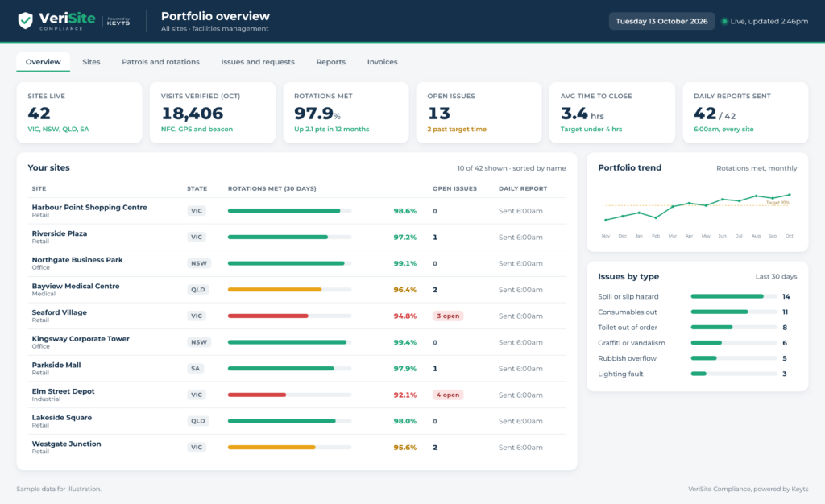Click the QLD state tag for Bayview Medical Centre
The image size is (825, 504).
198,290
